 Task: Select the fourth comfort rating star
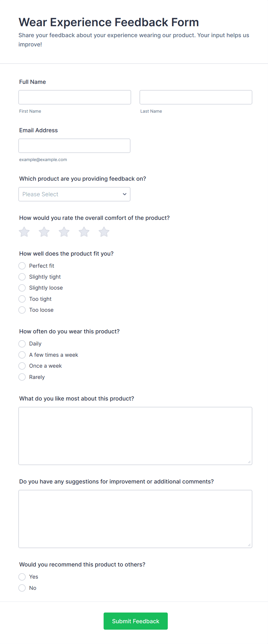(84, 232)
